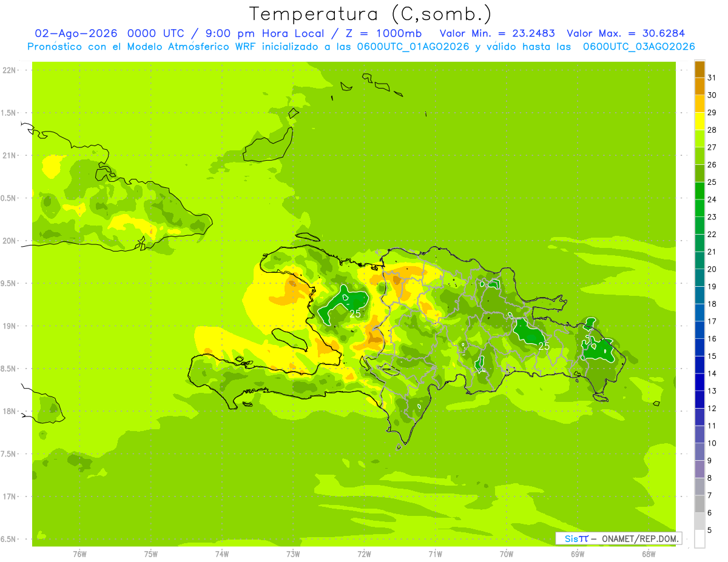
Task: Click the "72W" longitude label
Action: coord(364,554)
